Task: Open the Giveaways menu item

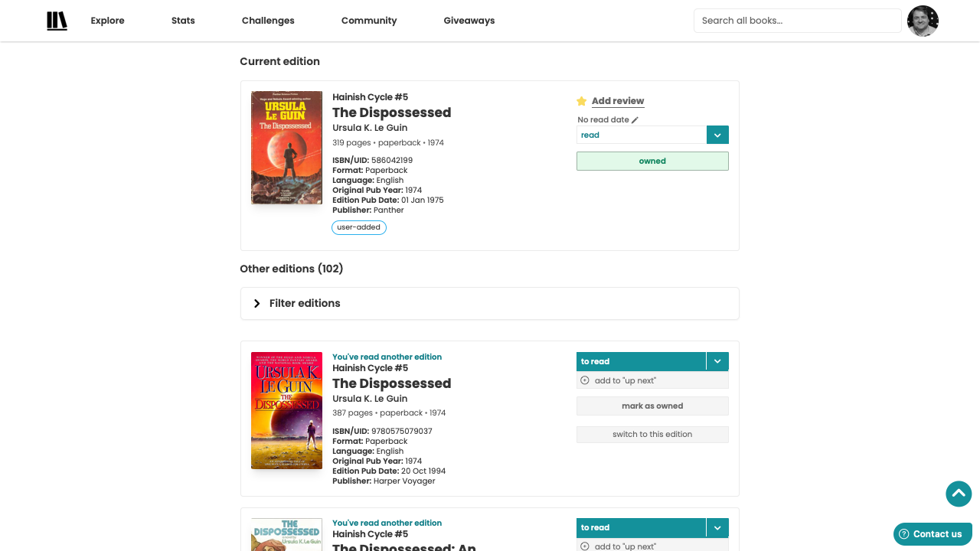Action: pyautogui.click(x=469, y=21)
